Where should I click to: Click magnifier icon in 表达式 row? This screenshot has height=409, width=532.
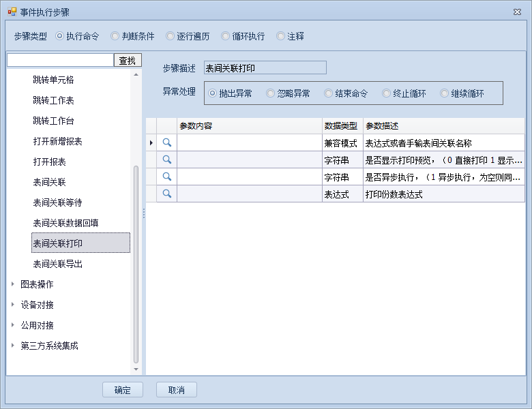click(x=166, y=194)
